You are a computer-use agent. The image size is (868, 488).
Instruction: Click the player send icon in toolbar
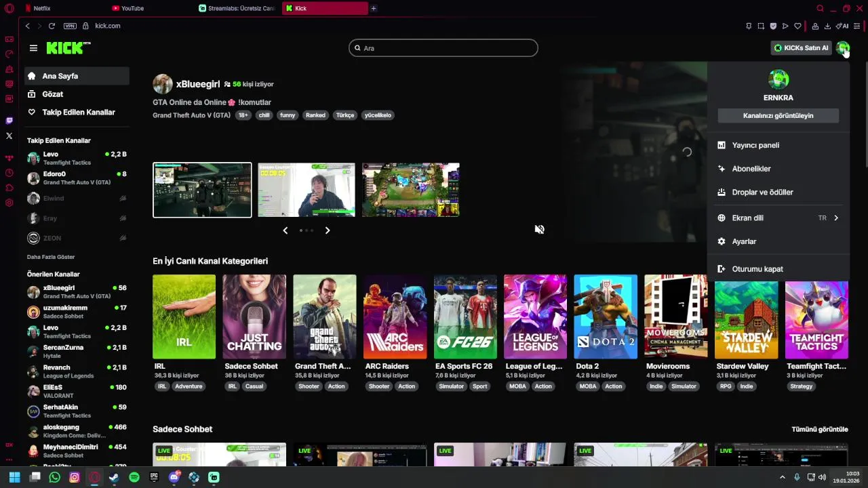785,26
